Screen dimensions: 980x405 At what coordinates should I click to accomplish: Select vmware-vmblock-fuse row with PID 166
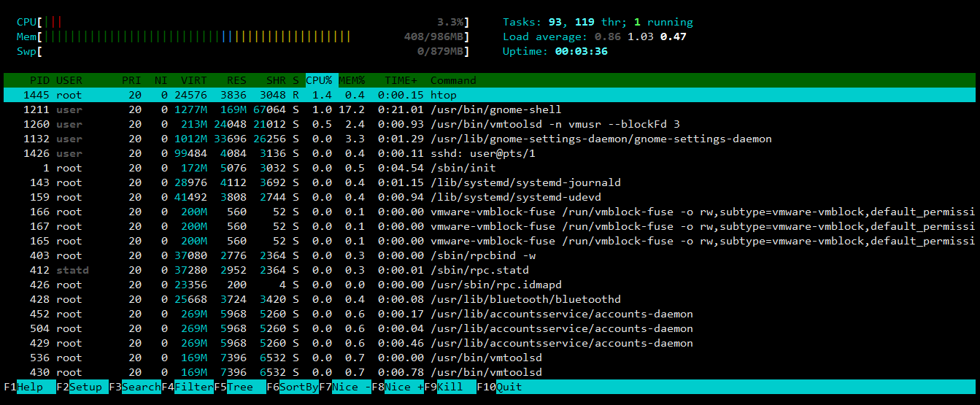tap(490, 212)
